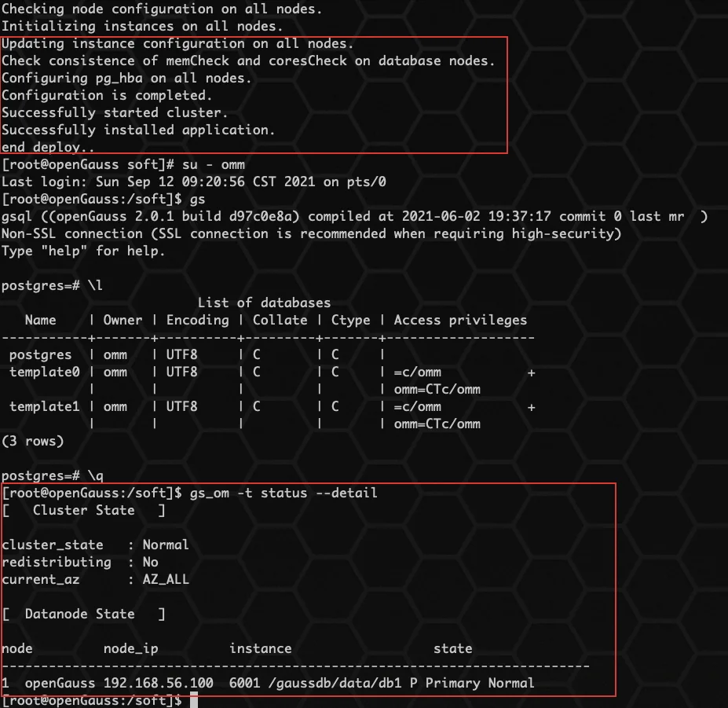Click the 'template1' database name

[x=45, y=406]
